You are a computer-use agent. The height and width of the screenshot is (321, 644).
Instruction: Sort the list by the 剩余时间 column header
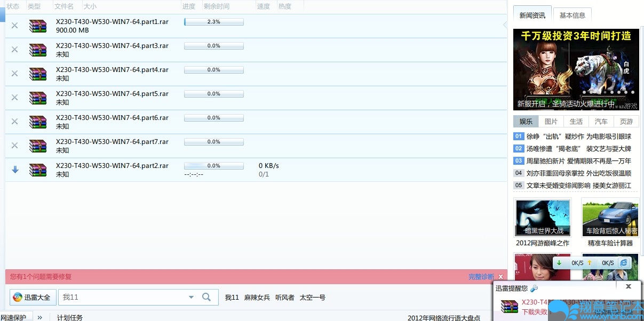click(217, 6)
